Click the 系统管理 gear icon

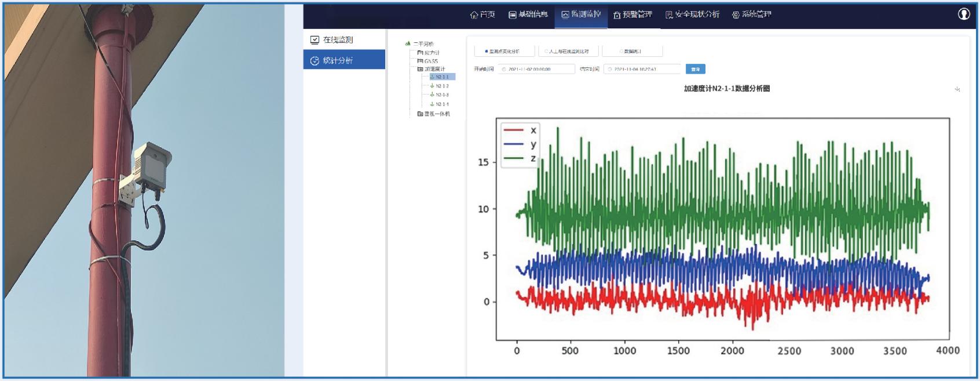736,14
